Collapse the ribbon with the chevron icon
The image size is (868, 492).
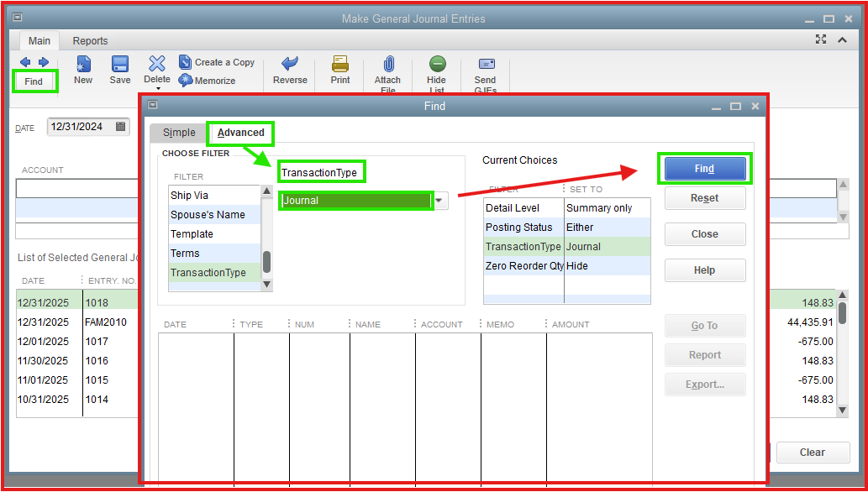(x=842, y=39)
